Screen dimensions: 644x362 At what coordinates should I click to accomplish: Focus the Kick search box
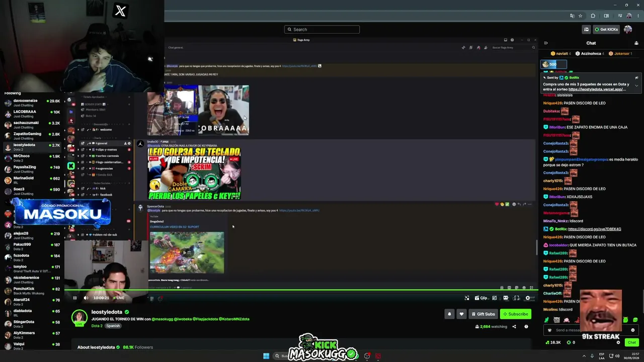(x=322, y=29)
